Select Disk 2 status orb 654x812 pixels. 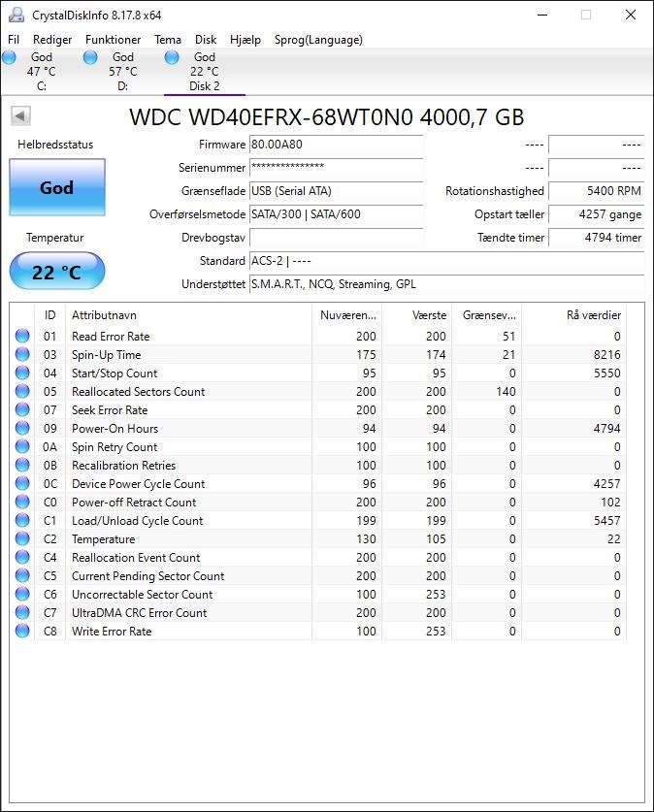click(x=172, y=57)
